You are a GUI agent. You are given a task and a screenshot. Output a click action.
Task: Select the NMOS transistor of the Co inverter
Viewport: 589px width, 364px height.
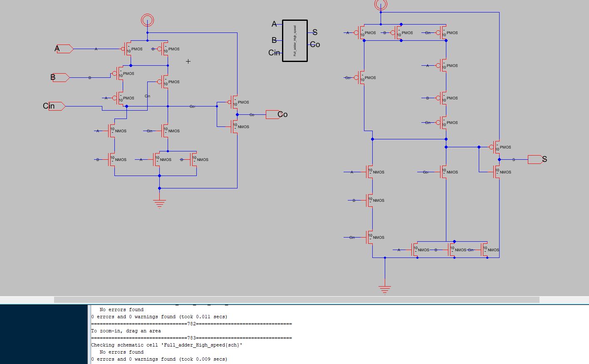pos(234,126)
